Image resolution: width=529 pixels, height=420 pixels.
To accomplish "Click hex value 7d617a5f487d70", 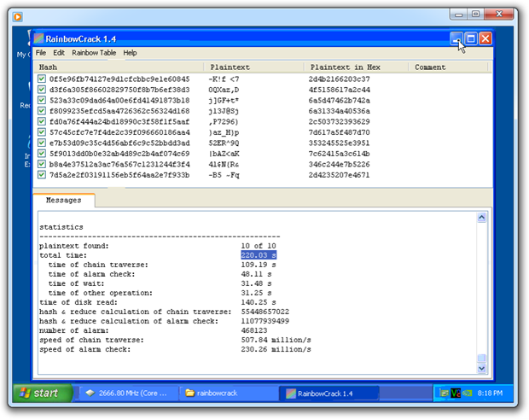I will [x=339, y=132].
